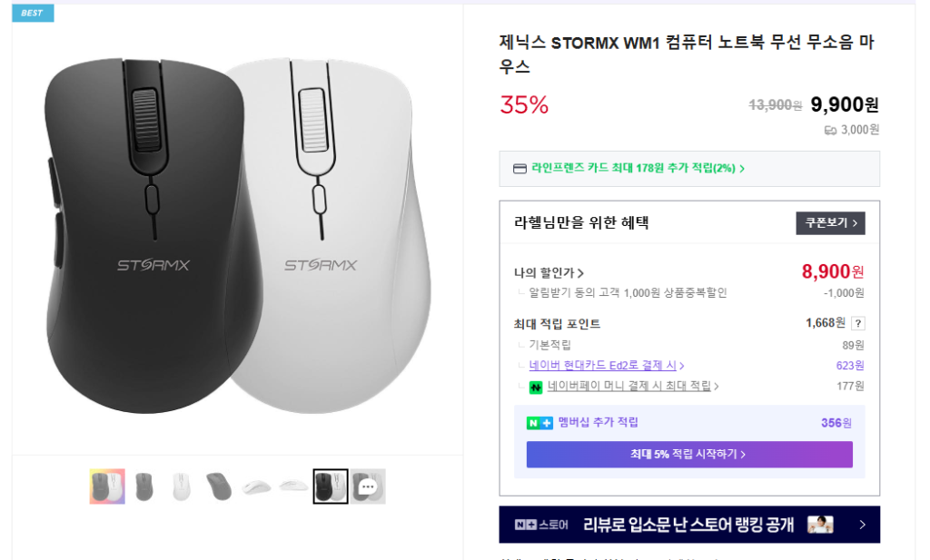Viewport: 930px width, 560px height.
Task: Click the N+ membership badge icon
Action: (x=539, y=423)
